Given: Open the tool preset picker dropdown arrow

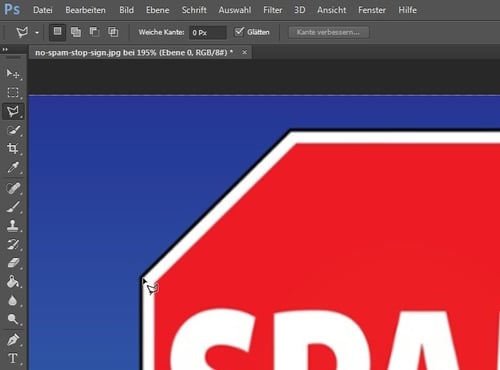Looking at the screenshot, I should (37, 33).
